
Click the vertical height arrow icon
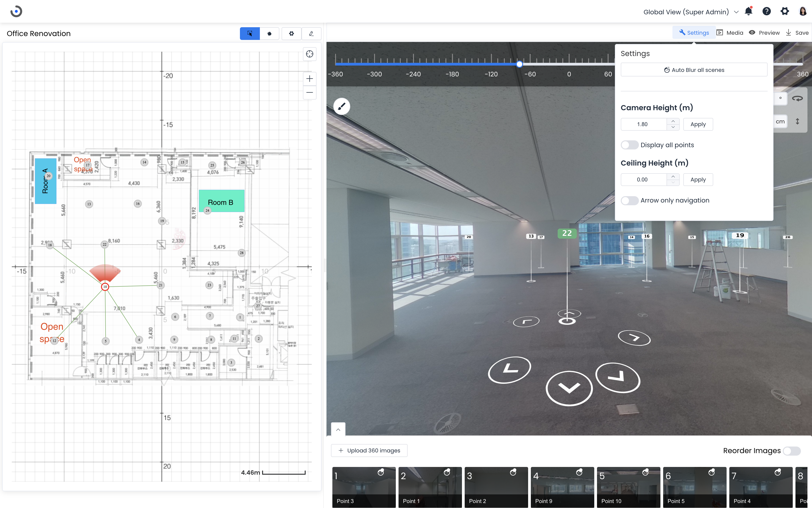pos(797,121)
